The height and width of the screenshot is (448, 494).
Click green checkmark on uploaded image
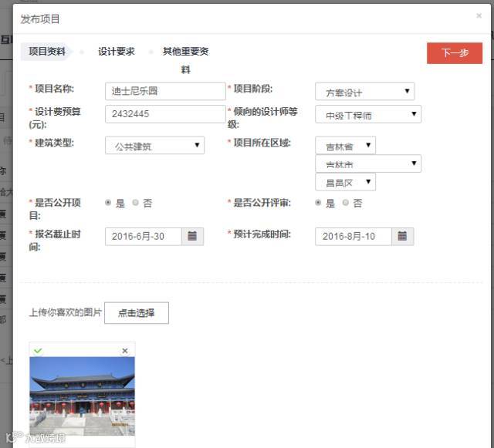38,351
